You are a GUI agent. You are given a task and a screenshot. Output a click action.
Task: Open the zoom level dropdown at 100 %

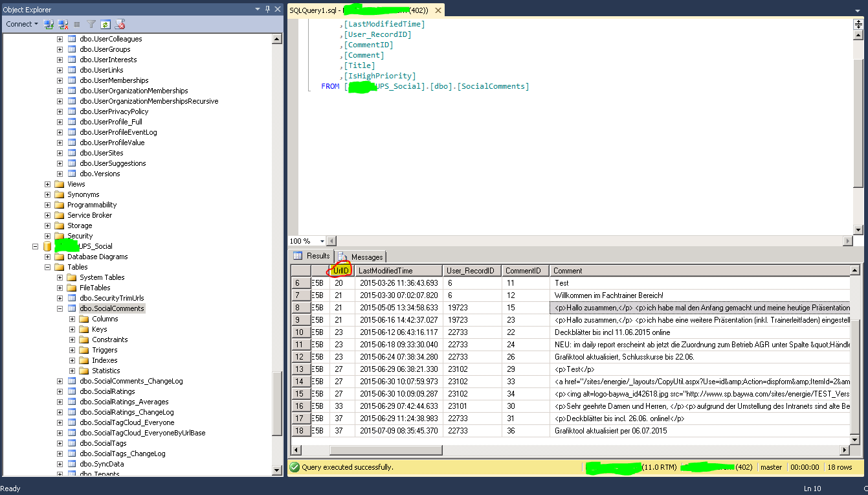coord(321,241)
